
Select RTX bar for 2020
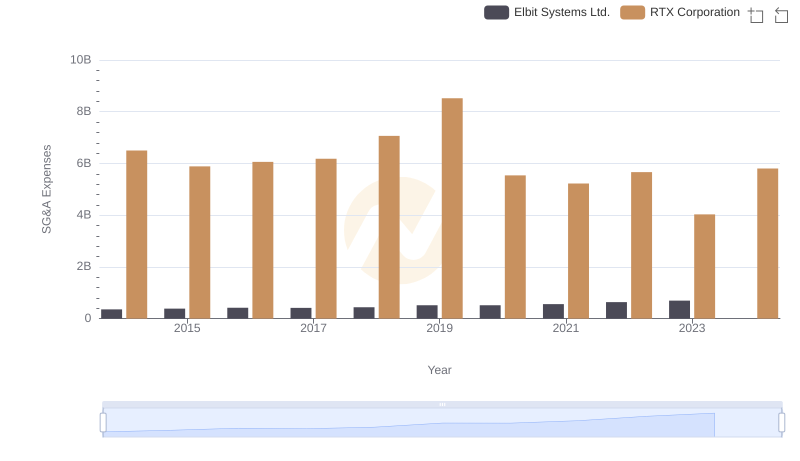[x=515, y=247]
